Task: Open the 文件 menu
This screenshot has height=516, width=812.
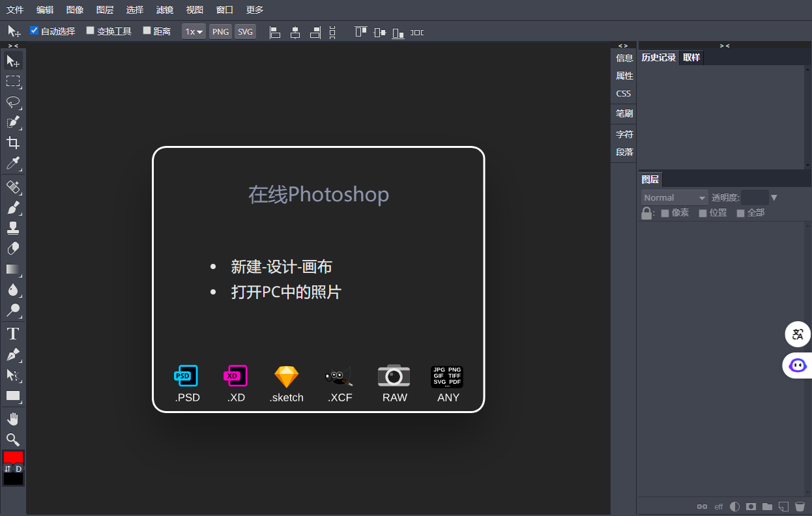Action: (x=15, y=10)
